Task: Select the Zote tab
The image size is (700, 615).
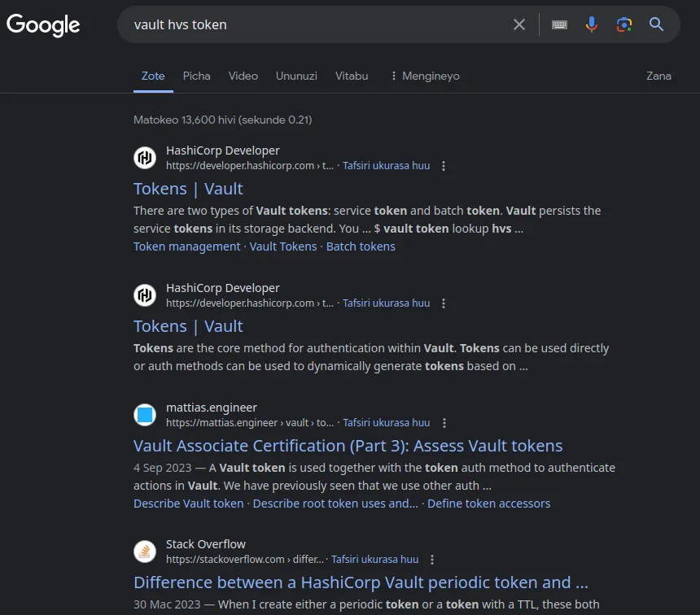Action: 153,76
